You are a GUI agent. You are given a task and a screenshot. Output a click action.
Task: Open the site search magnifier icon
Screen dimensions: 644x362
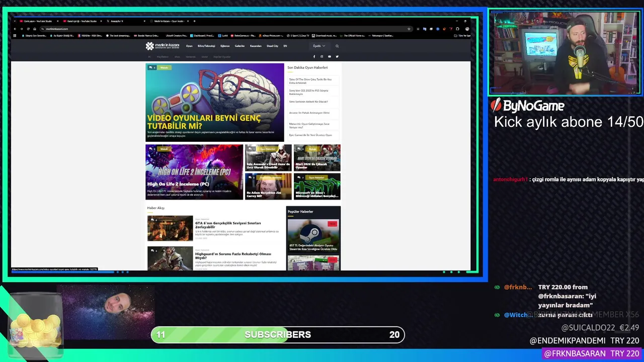pyautogui.click(x=337, y=46)
